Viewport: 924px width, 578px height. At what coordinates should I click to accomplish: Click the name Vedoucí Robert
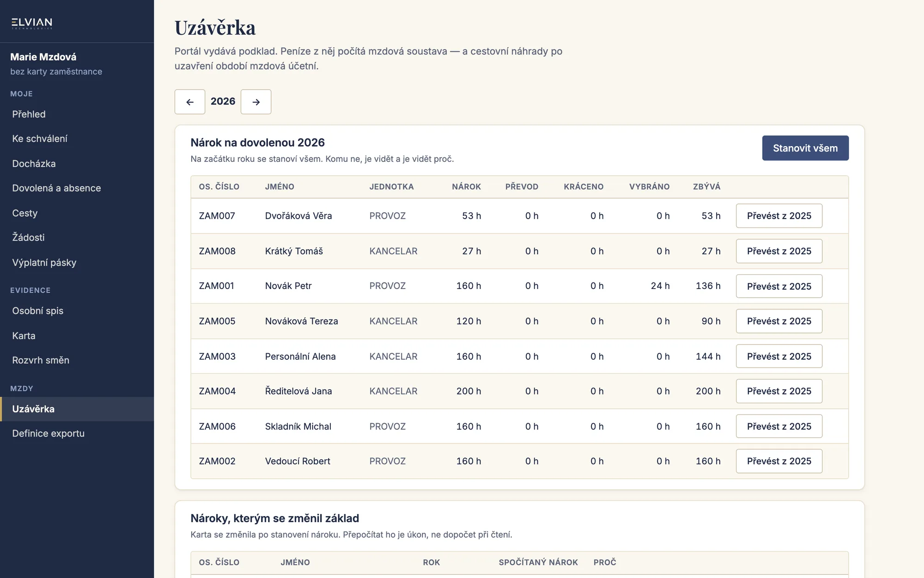coord(298,461)
